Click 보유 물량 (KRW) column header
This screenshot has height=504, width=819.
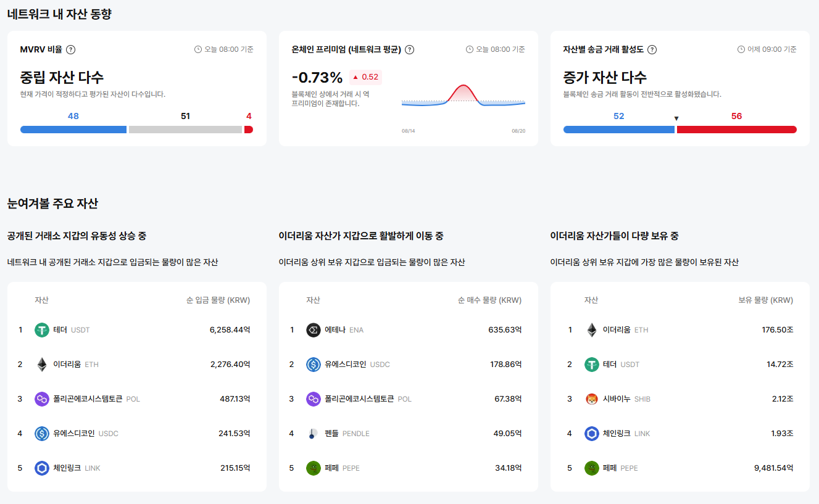click(x=766, y=300)
